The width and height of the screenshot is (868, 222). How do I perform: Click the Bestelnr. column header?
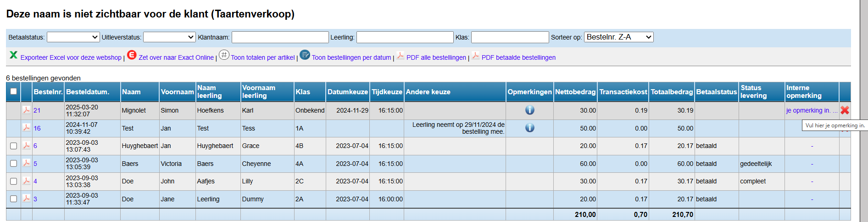(48, 92)
